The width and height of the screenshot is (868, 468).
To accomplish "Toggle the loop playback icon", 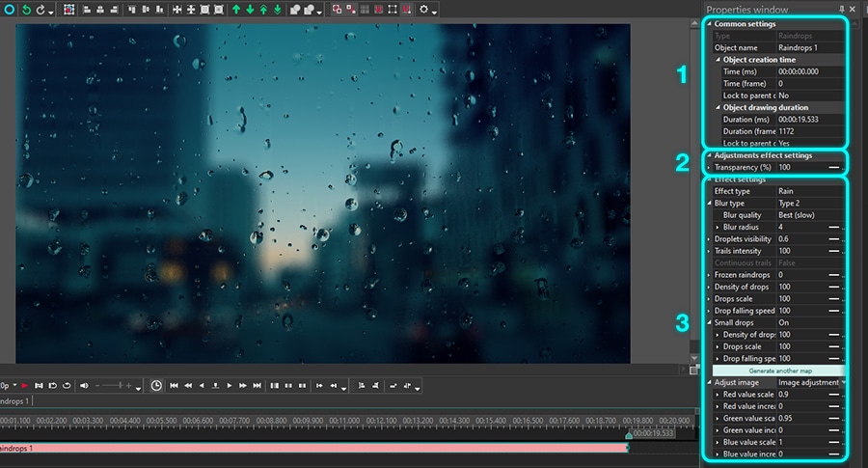I will coord(67,385).
